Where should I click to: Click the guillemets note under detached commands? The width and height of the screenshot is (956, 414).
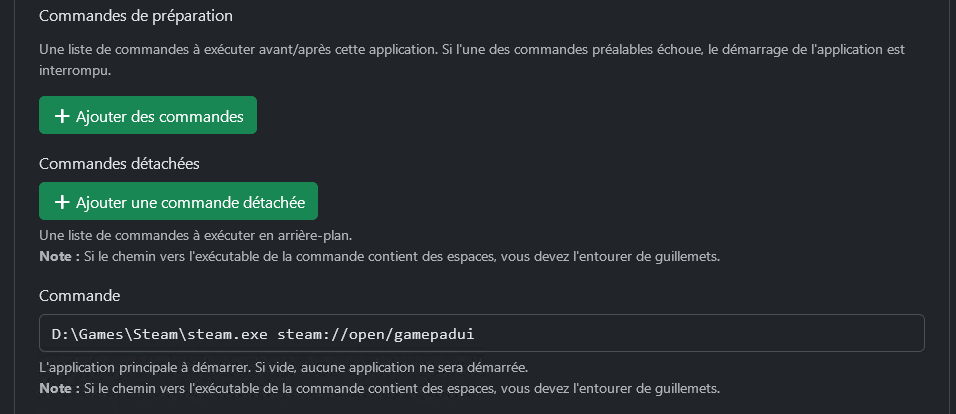tap(400, 256)
